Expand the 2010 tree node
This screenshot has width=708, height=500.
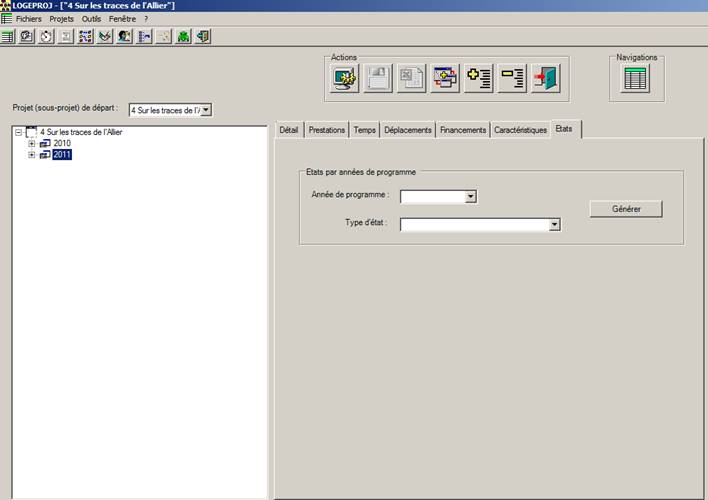coord(32,143)
